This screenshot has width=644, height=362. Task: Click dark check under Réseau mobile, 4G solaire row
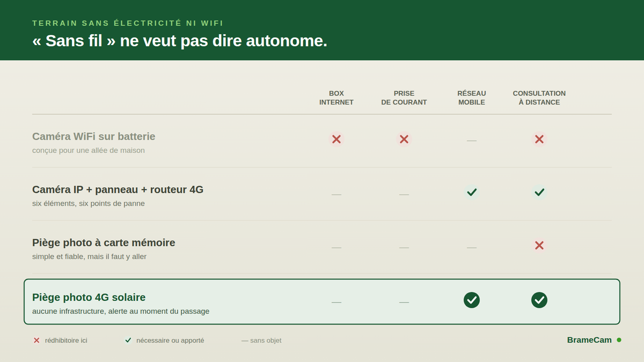(x=472, y=300)
